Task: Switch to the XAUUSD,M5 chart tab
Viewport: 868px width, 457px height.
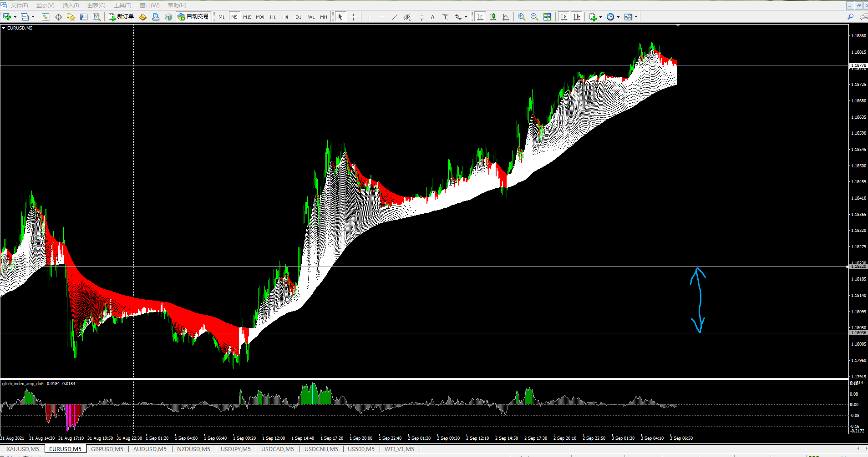Action: pyautogui.click(x=23, y=449)
